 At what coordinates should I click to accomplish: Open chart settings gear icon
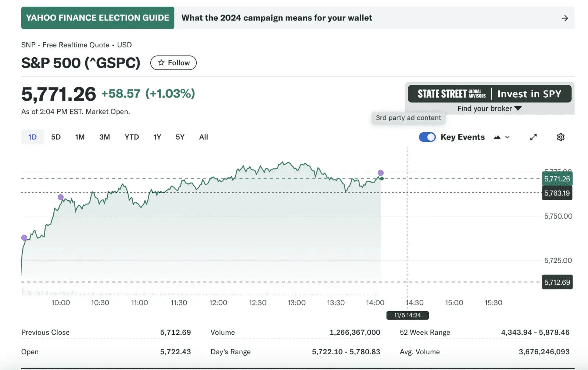click(x=560, y=137)
